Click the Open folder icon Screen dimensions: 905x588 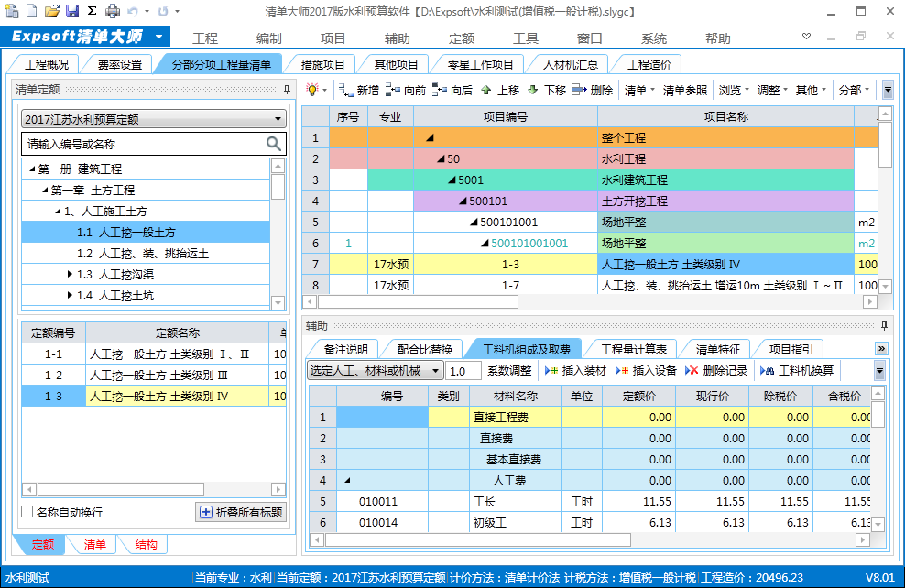point(51,12)
